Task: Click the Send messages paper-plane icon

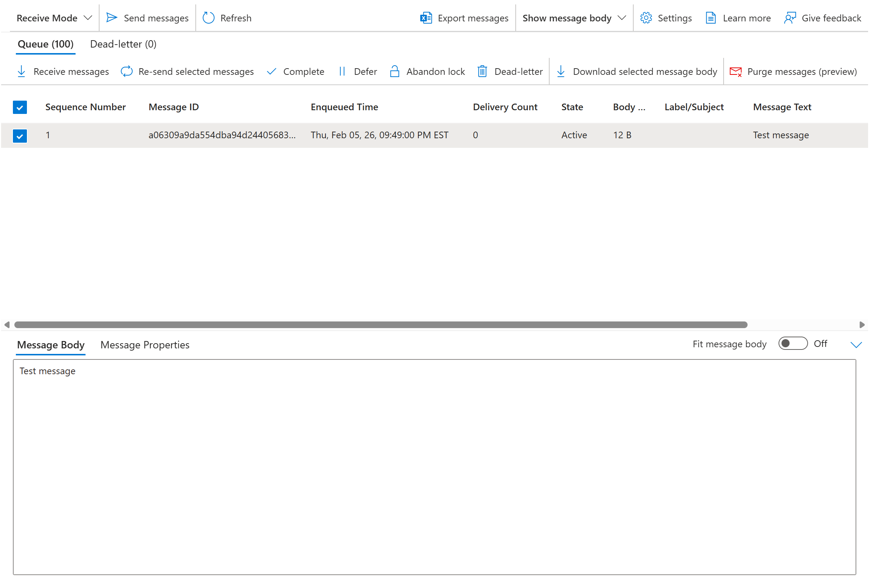Action: coord(112,18)
